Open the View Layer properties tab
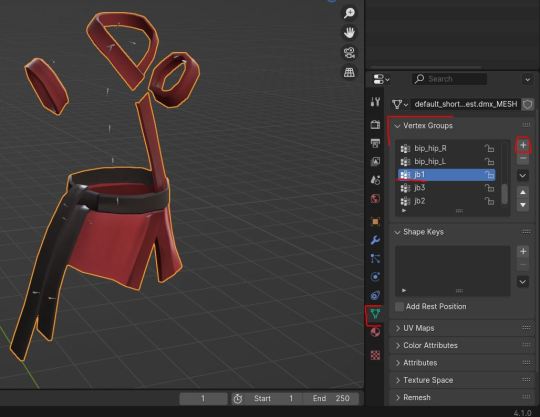Screen dimensions: 540x417 click(375, 161)
